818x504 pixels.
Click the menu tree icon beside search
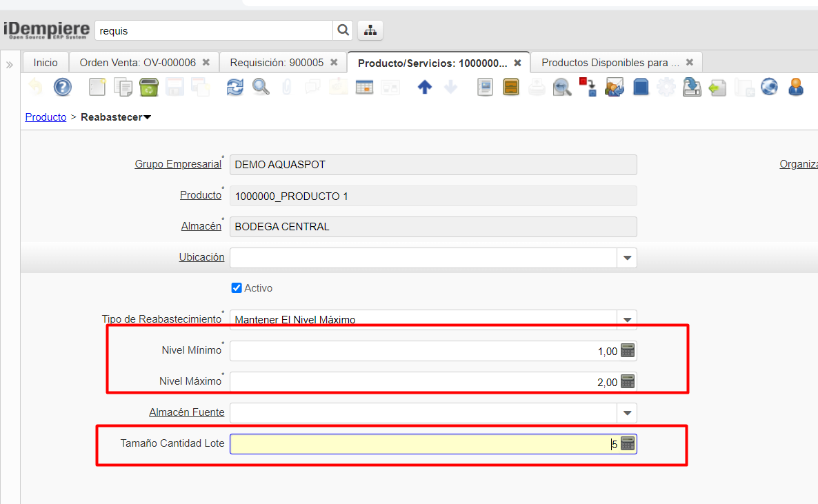370,30
